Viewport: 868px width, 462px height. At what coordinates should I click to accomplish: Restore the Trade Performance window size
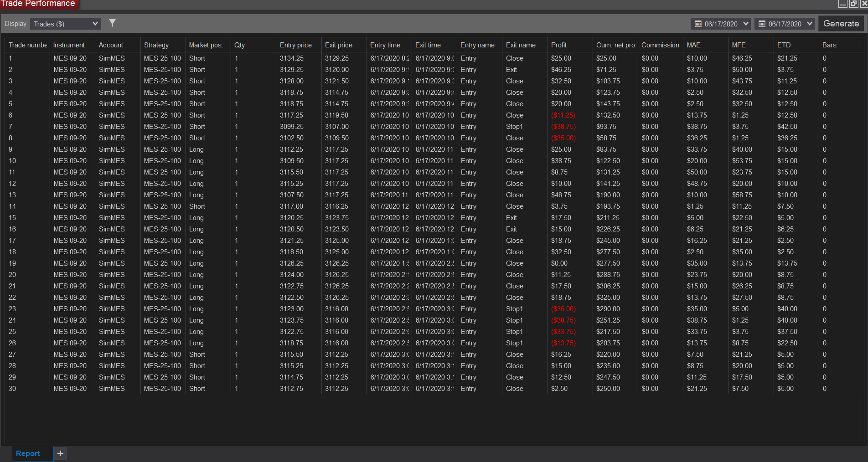(x=854, y=4)
